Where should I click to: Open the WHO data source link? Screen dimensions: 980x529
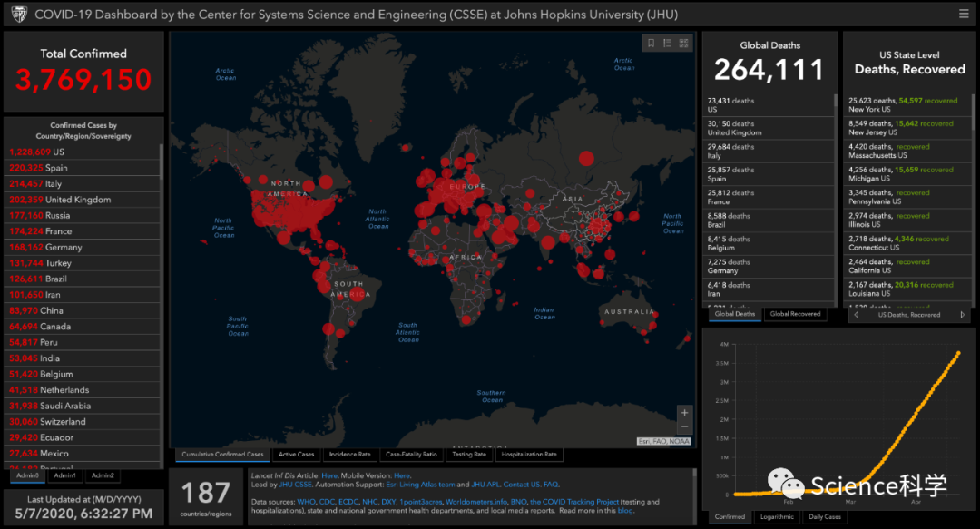click(x=306, y=502)
